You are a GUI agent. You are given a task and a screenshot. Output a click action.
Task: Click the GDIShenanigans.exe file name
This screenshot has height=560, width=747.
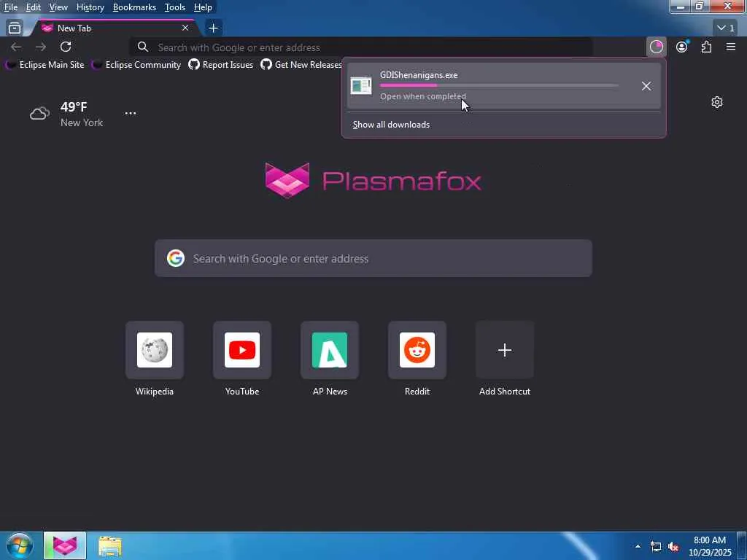tap(419, 75)
